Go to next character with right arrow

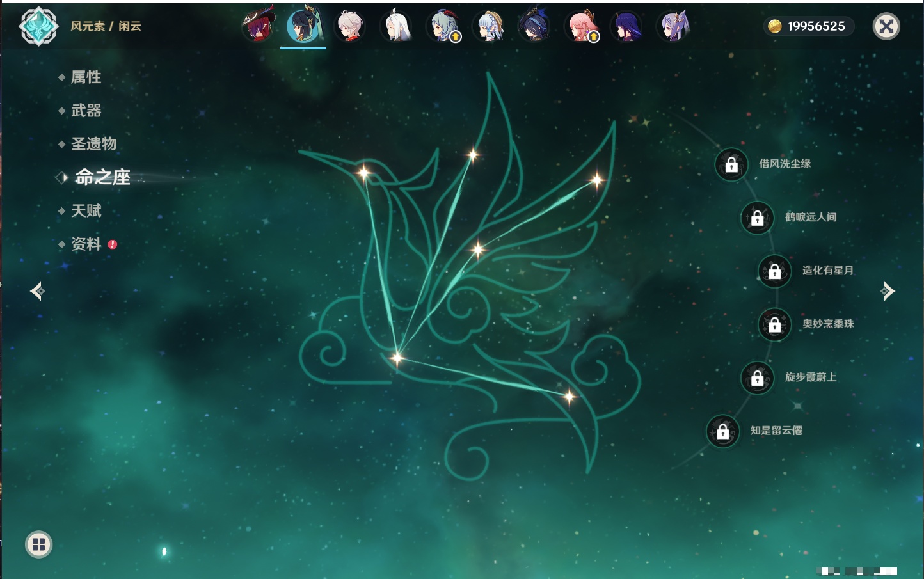tap(888, 291)
